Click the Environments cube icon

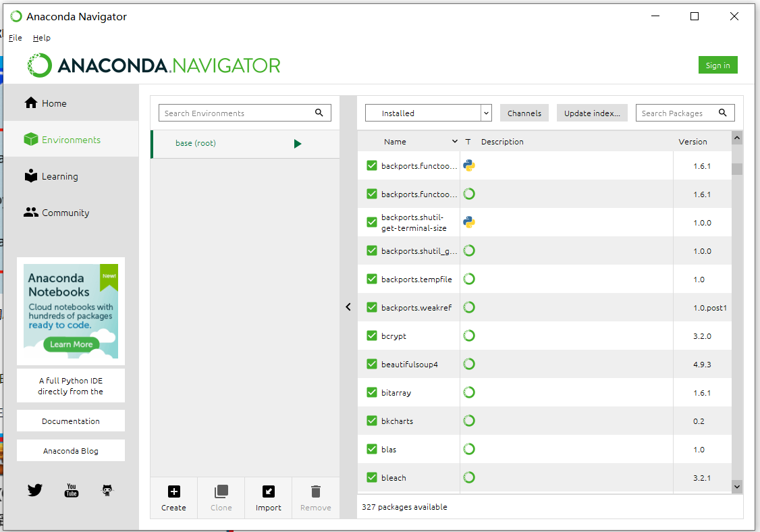click(x=31, y=139)
